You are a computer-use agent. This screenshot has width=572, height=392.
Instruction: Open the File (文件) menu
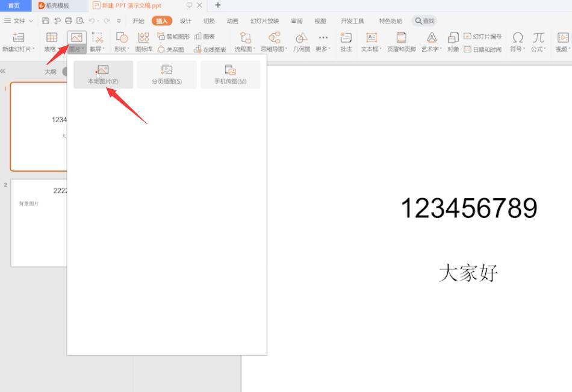18,21
